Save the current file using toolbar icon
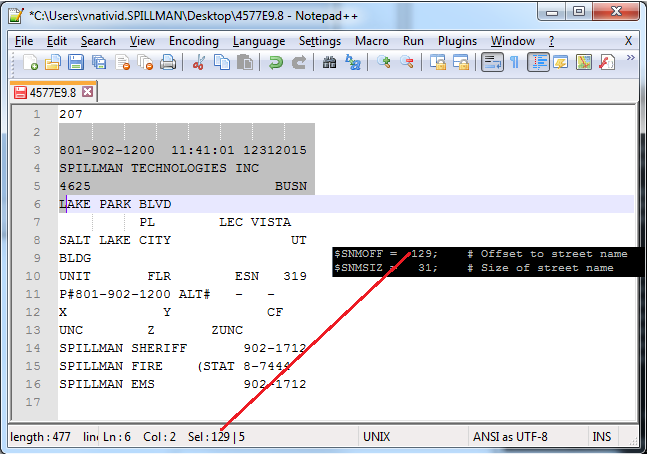The image size is (647, 454). 76,63
